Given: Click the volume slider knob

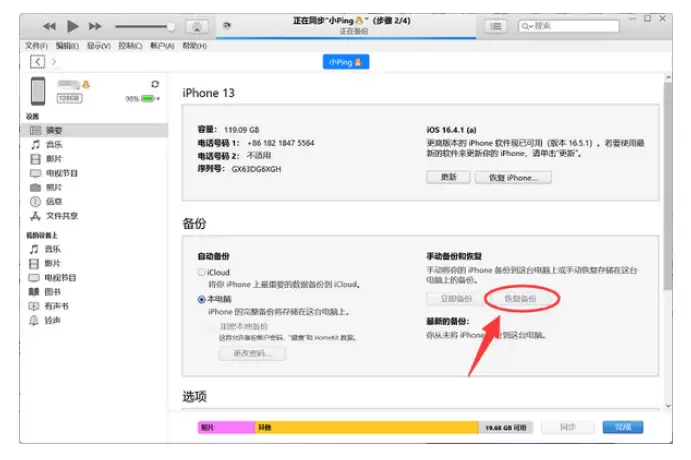Looking at the screenshot, I should click(171, 27).
